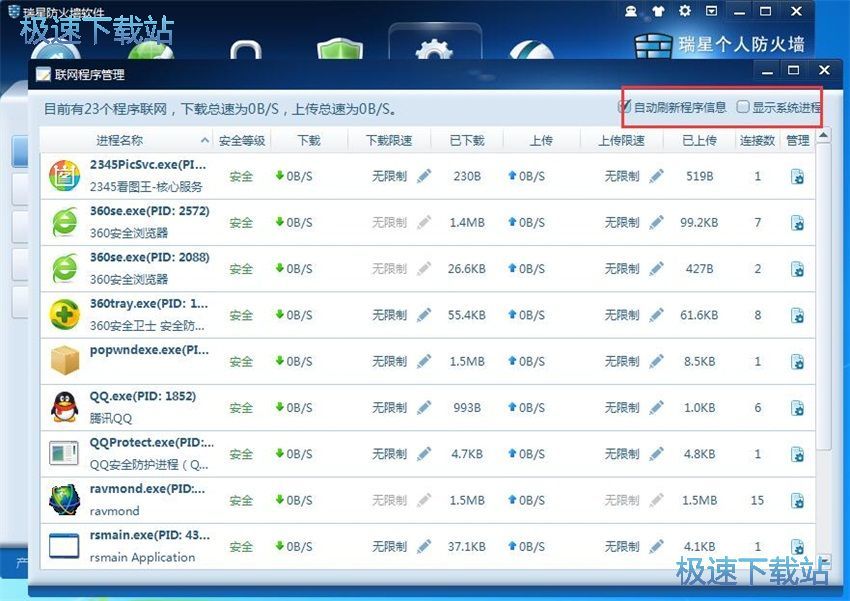Open manage icon for popwndexe.exe

tap(797, 362)
